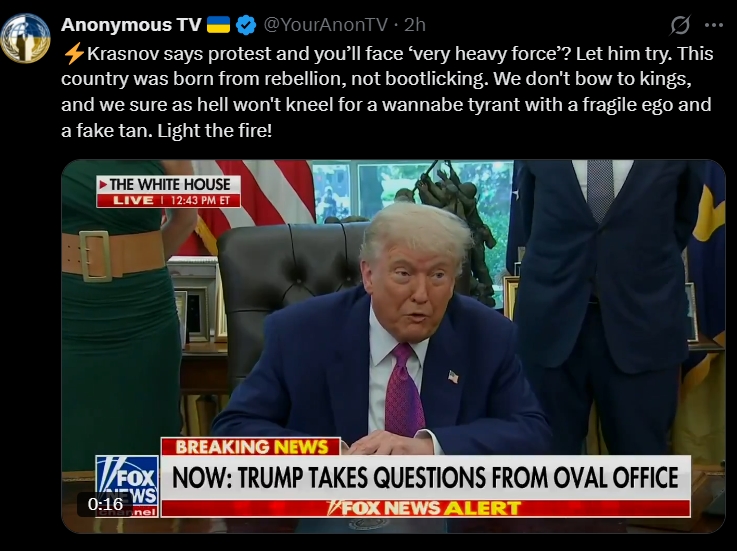Click the "NOW: TRUMP TAKES QUESTIONS" headline
This screenshot has width=737, height=551.
(425, 477)
